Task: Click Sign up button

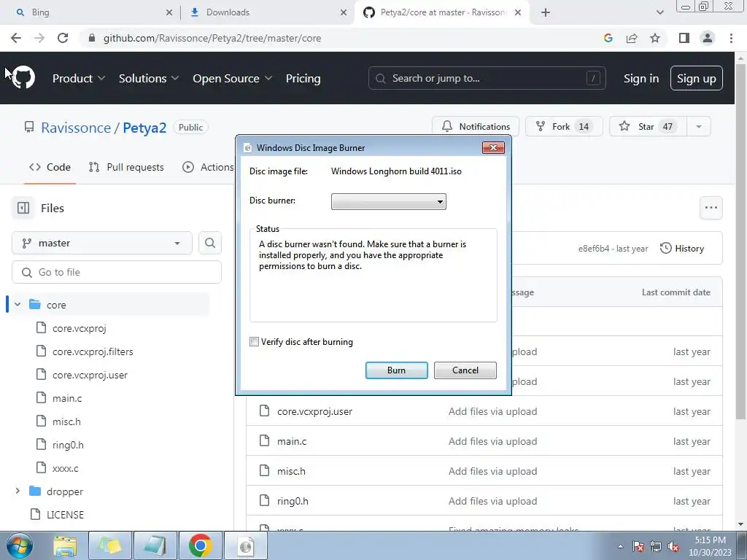Action: (x=696, y=78)
